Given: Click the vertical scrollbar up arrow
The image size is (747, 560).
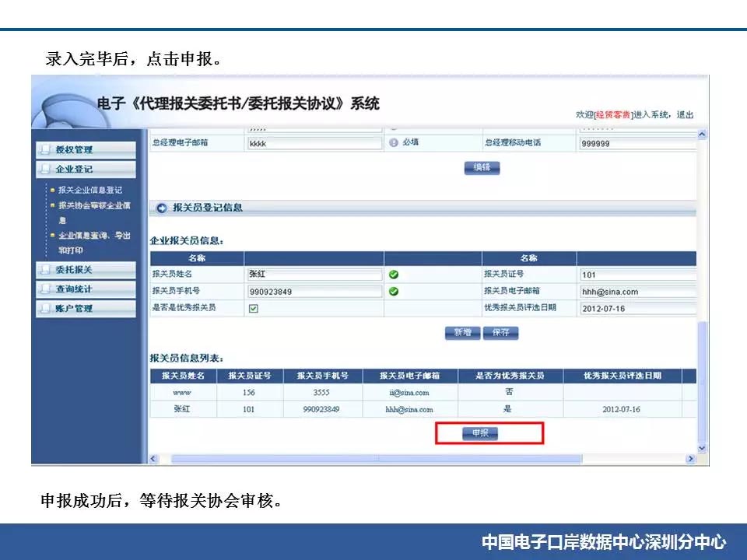Looking at the screenshot, I should [702, 135].
